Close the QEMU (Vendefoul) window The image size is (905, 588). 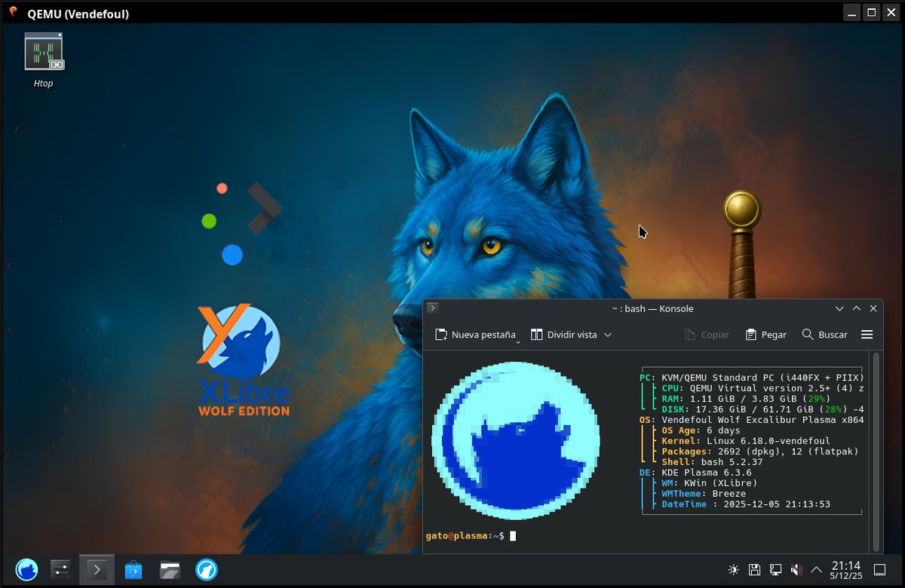point(890,12)
